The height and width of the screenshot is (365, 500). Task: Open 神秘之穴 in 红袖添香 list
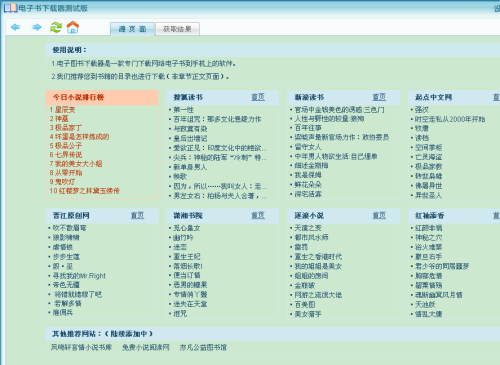(x=429, y=238)
